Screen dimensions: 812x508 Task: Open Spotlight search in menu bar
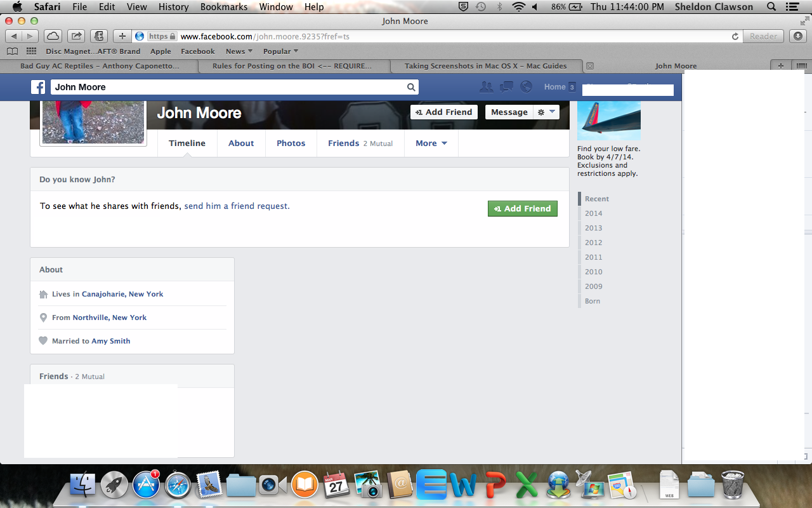771,7
